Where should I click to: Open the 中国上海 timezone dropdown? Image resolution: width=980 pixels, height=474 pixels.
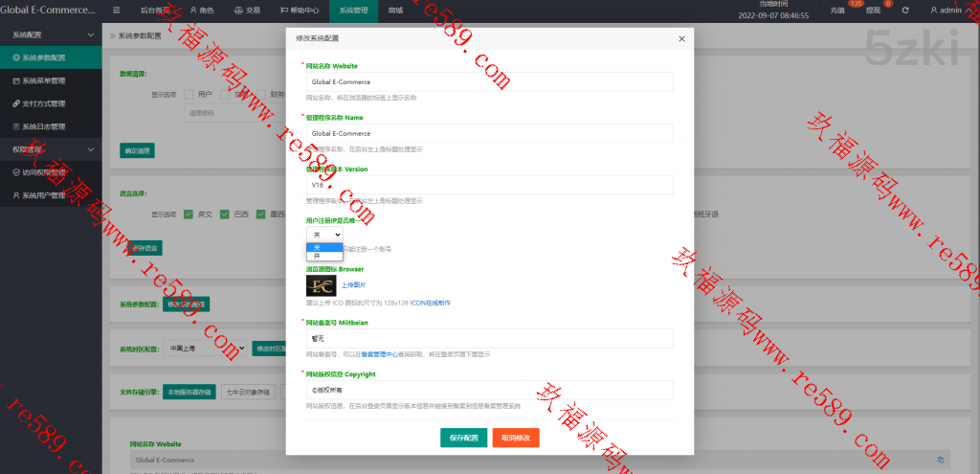(x=205, y=348)
